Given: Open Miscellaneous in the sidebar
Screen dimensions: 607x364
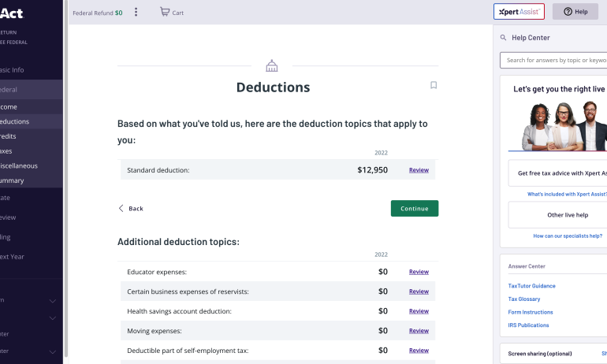Looking at the screenshot, I should click(x=19, y=165).
